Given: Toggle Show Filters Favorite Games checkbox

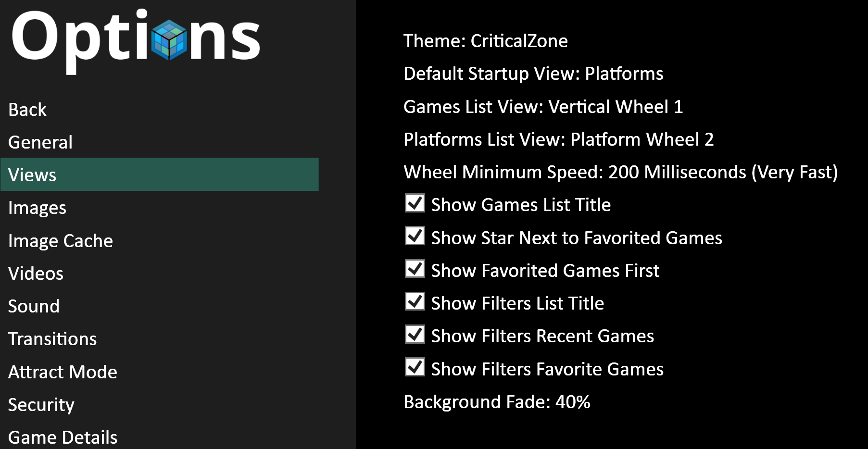Looking at the screenshot, I should pyautogui.click(x=415, y=367).
